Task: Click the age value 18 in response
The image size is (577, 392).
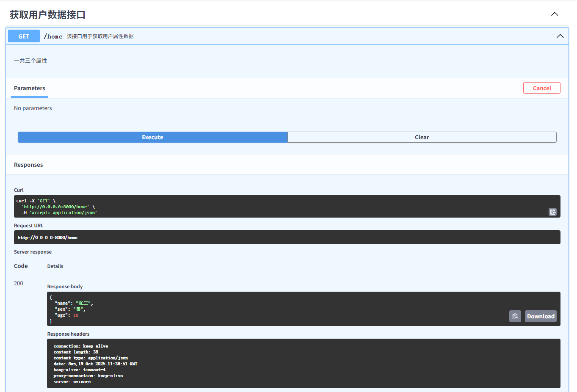Action: pos(76,315)
